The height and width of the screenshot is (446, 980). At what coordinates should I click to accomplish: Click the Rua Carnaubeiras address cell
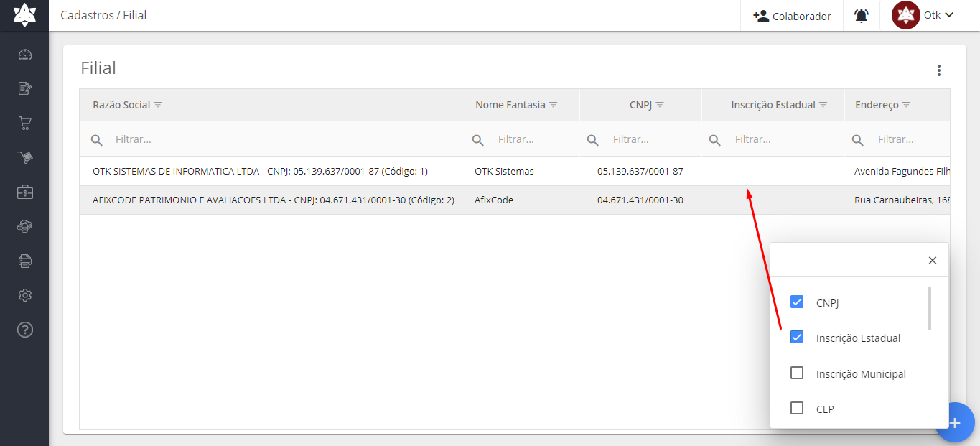(x=902, y=200)
